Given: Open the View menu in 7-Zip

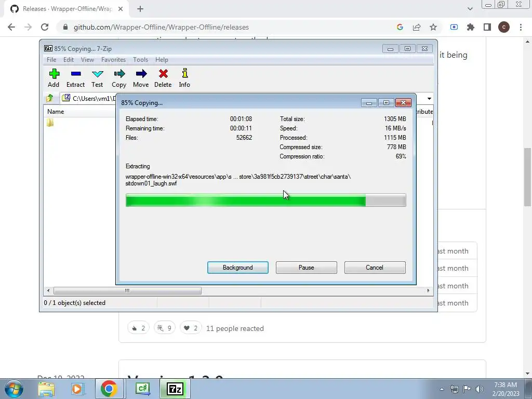Looking at the screenshot, I should pos(87,60).
